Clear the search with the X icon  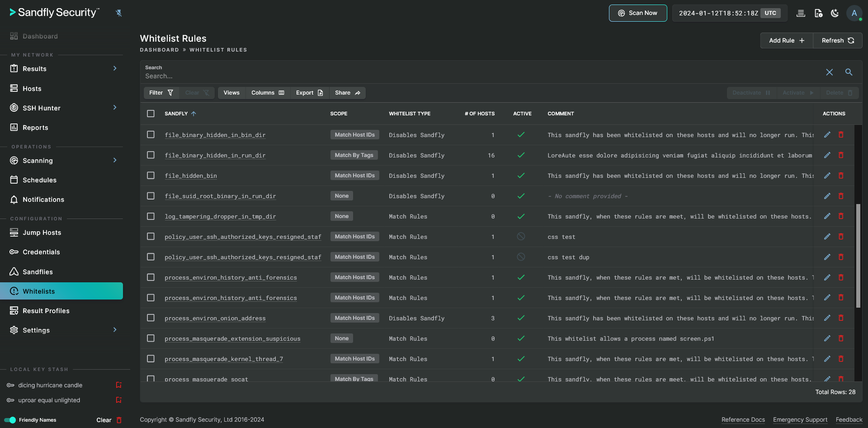[830, 72]
